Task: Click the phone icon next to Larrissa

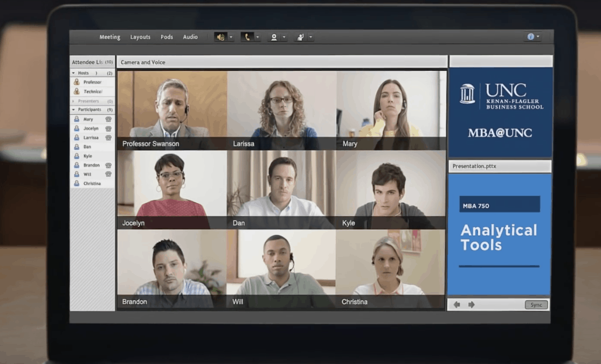Action: tap(108, 138)
